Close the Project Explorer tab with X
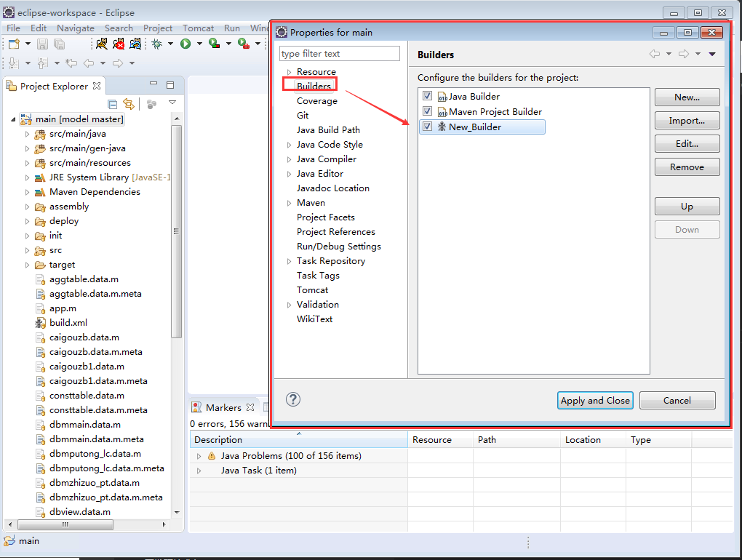The width and height of the screenshot is (742, 560). pyautogui.click(x=97, y=86)
